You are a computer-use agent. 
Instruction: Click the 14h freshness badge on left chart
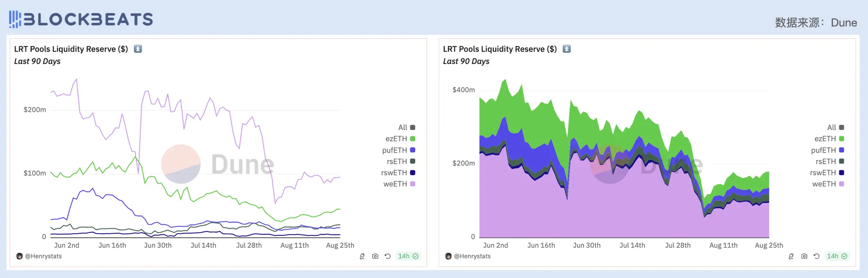pyautogui.click(x=408, y=256)
